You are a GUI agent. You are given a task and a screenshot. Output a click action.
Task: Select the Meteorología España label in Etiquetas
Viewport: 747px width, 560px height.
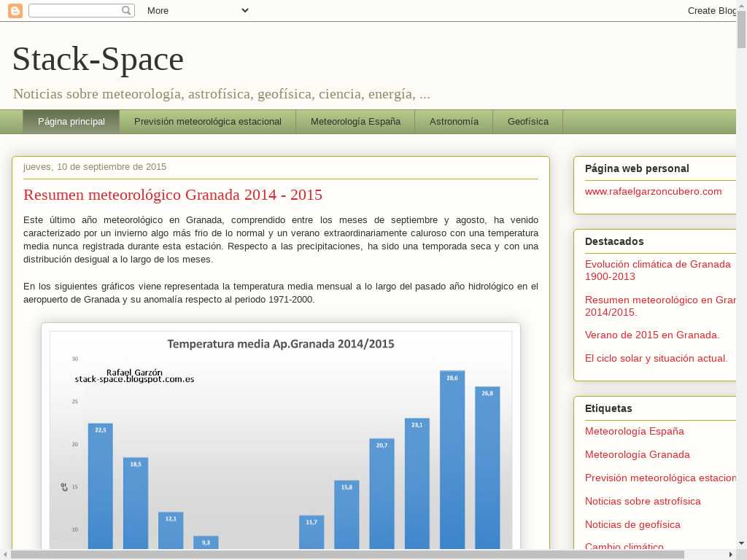tap(635, 432)
